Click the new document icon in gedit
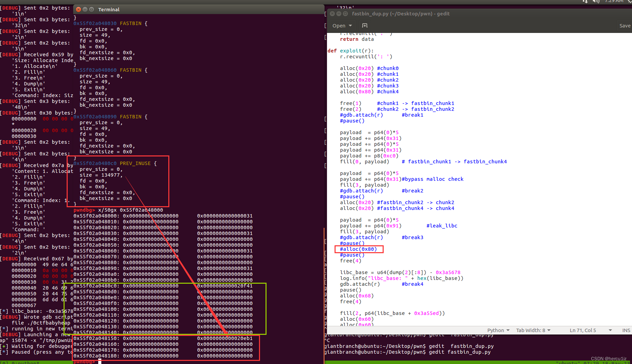The width and height of the screenshot is (632, 364). (x=365, y=26)
